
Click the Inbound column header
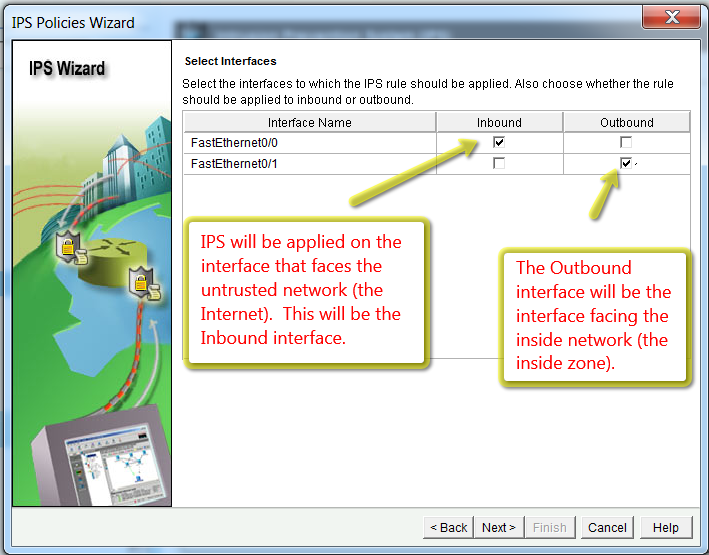click(499, 122)
